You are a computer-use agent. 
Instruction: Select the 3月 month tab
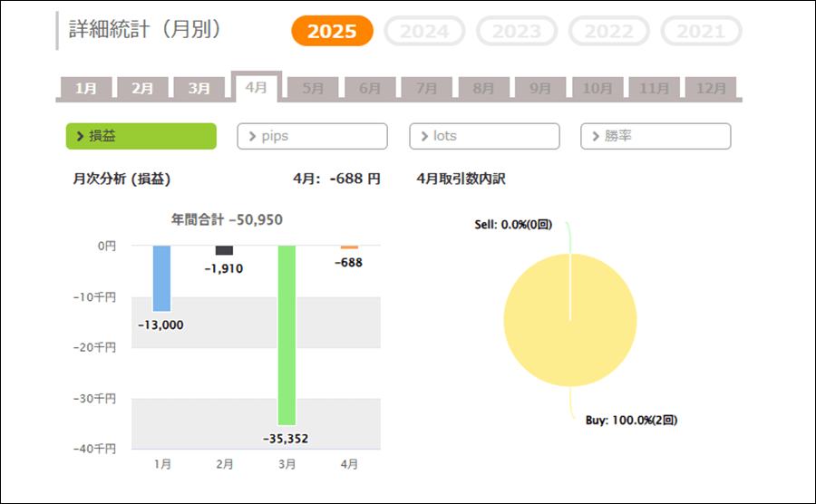click(x=199, y=89)
